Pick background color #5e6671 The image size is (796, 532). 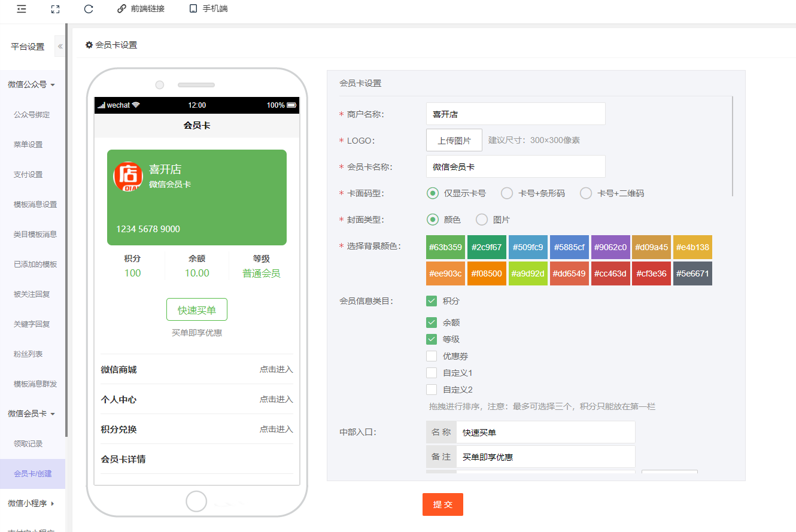pos(692,273)
